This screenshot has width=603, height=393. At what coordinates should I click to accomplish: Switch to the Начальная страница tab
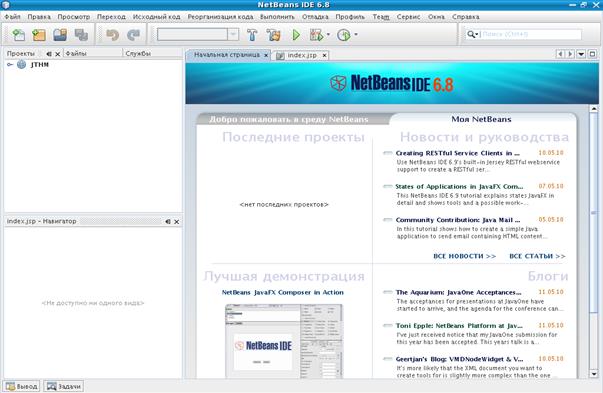227,55
